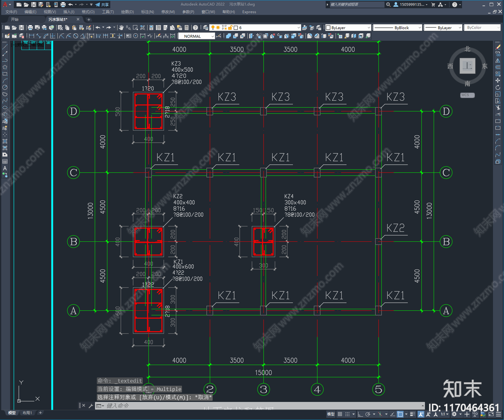Click the Diameter dimension icon
Viewport: 504px width, 420px height.
pyautogui.click(x=76, y=36)
